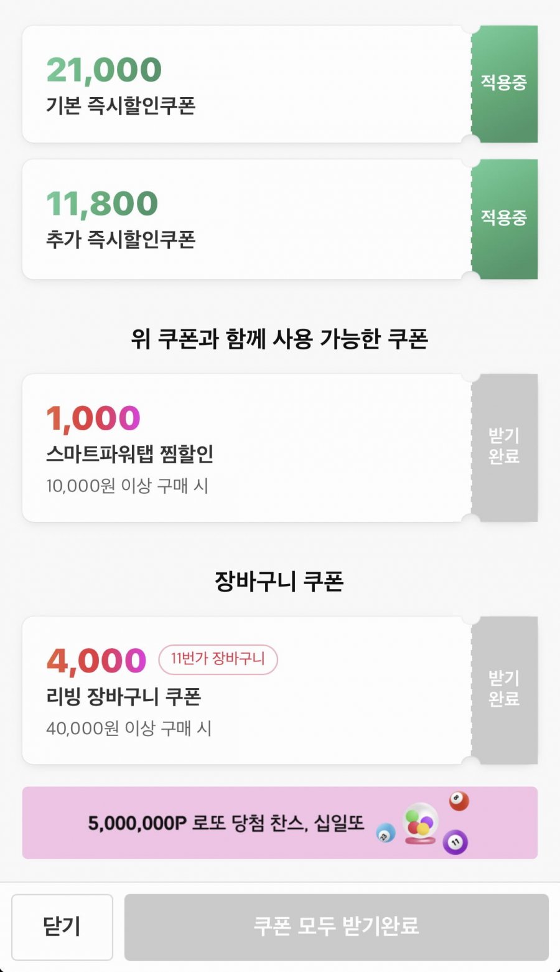This screenshot has width=560, height=972.
Task: Click the 21,000 discount amount
Action: tap(104, 70)
